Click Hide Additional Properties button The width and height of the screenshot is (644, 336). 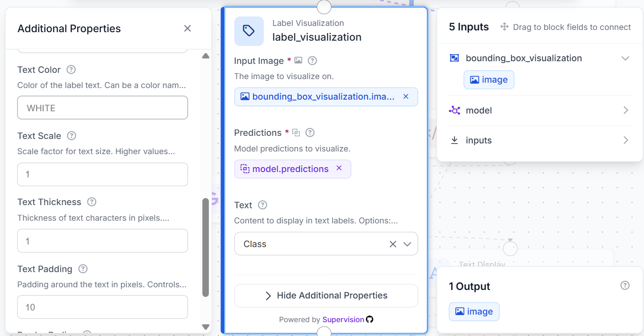(326, 296)
